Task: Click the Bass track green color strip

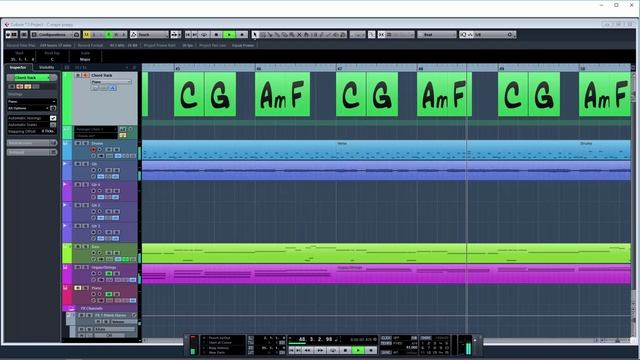Action: [x=67, y=253]
